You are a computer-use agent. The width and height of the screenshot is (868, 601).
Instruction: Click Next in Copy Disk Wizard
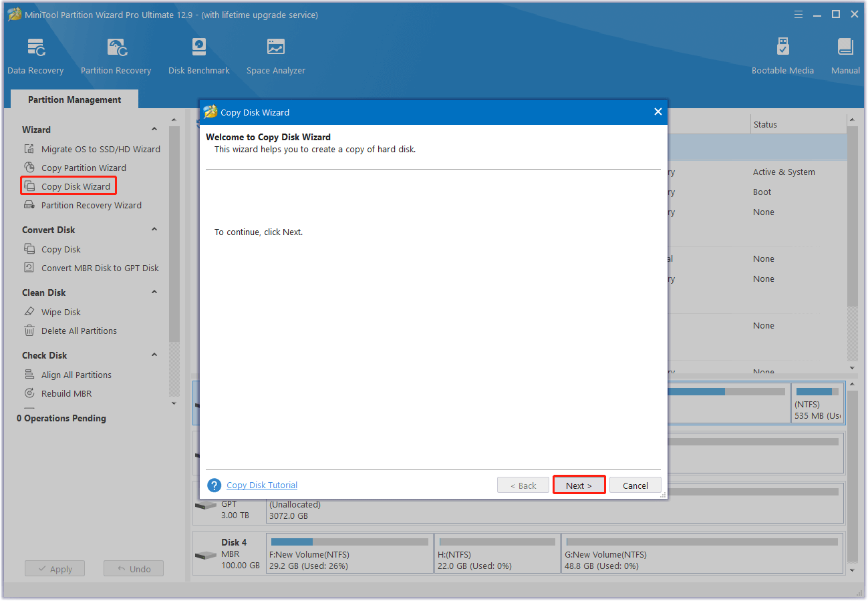click(579, 485)
